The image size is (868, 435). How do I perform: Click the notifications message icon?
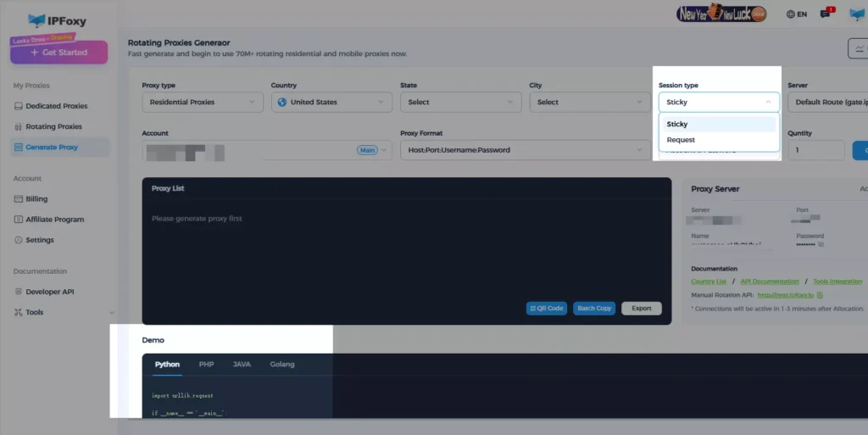tap(826, 14)
